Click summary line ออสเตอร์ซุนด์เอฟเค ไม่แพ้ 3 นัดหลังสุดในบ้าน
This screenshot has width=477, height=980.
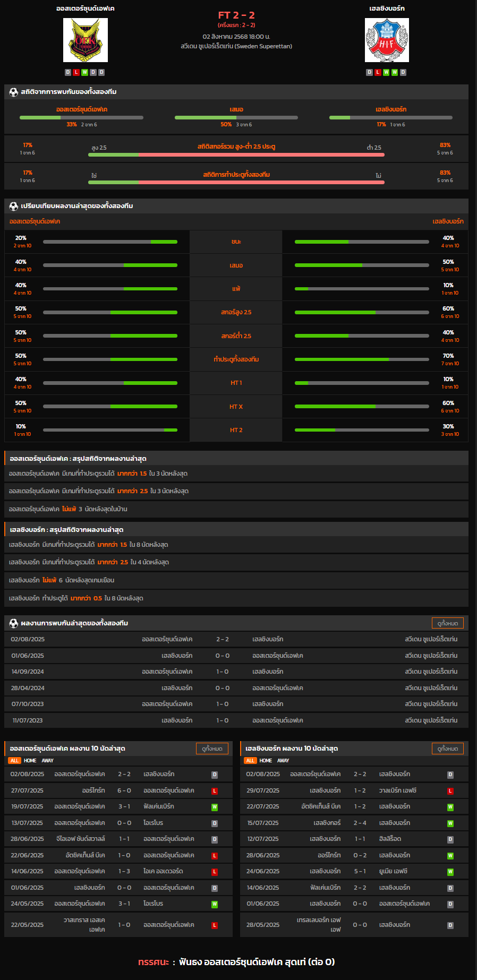[236, 509]
